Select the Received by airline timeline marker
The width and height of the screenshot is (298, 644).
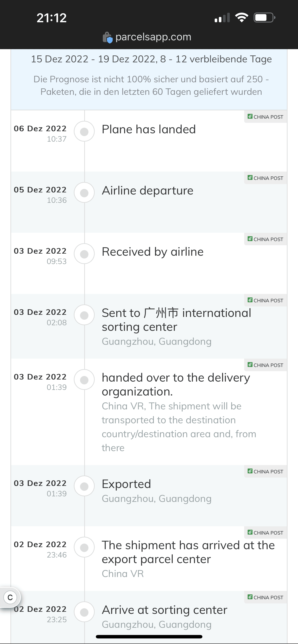coord(84,254)
